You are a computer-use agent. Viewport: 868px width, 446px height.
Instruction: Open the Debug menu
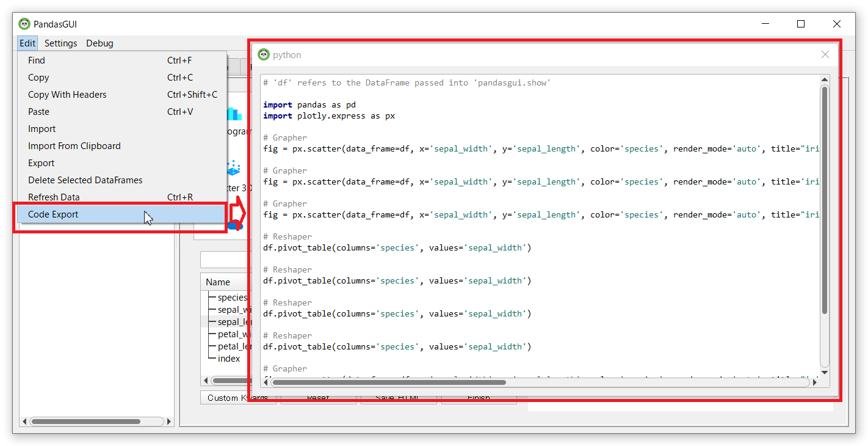point(99,43)
